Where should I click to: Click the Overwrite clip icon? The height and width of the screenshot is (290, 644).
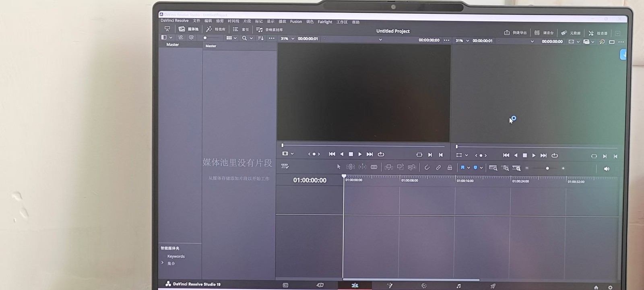(400, 167)
